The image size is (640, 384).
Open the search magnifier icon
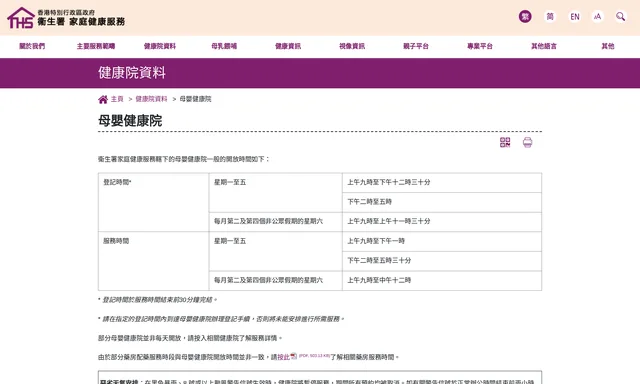point(620,17)
